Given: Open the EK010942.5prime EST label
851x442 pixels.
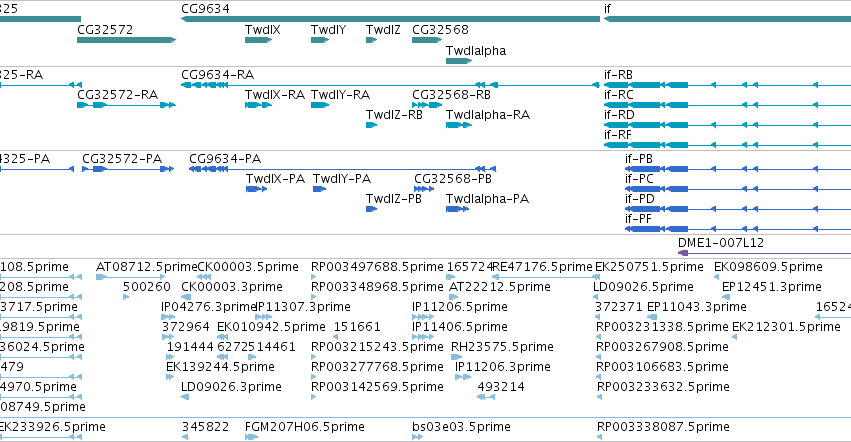Looking at the screenshot, I should point(271,327).
